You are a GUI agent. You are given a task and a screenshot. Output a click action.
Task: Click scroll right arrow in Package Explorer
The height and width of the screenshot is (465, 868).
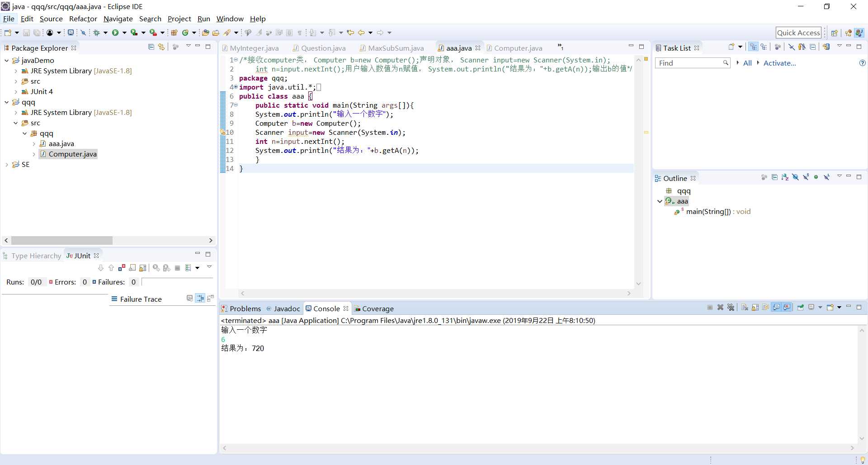click(211, 240)
